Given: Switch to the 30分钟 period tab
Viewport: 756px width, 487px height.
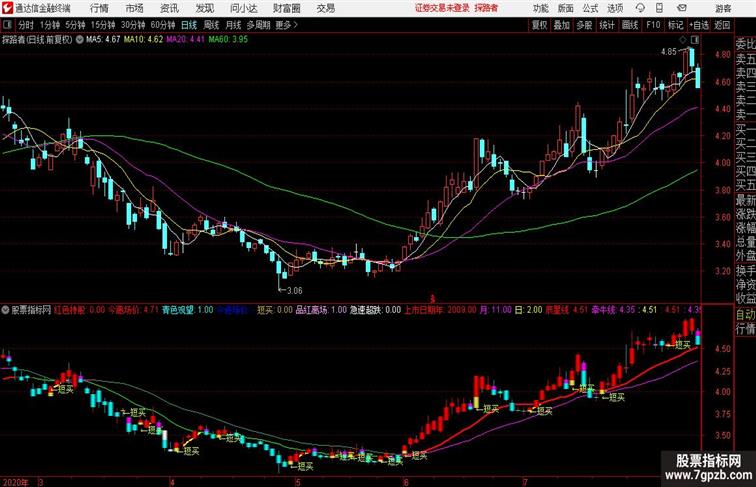Looking at the screenshot, I should pyautogui.click(x=133, y=25).
